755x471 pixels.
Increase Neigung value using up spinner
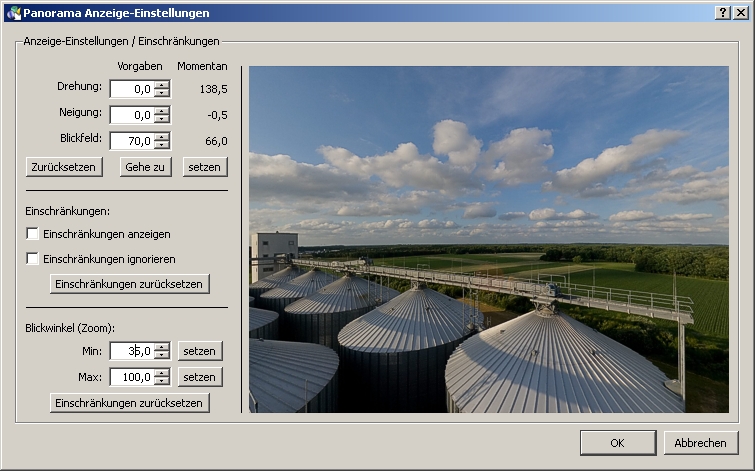[x=162, y=111]
